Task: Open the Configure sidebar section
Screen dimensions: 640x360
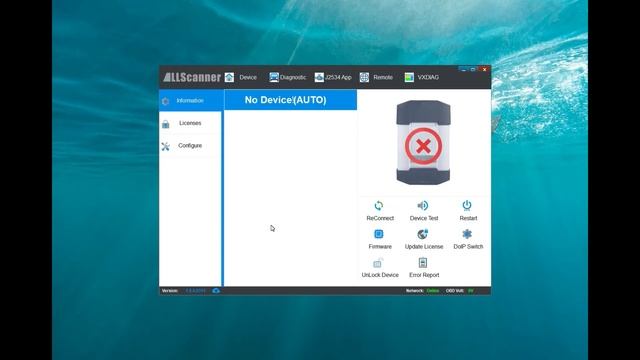Action: pos(191,146)
